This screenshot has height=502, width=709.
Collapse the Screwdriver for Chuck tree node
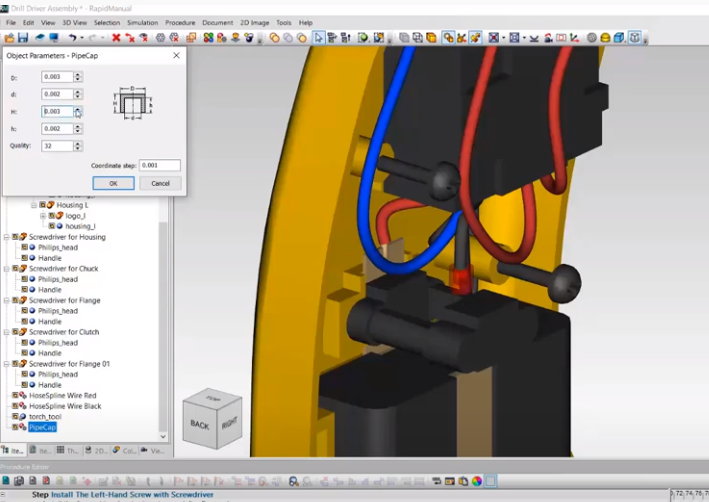pos(7,269)
